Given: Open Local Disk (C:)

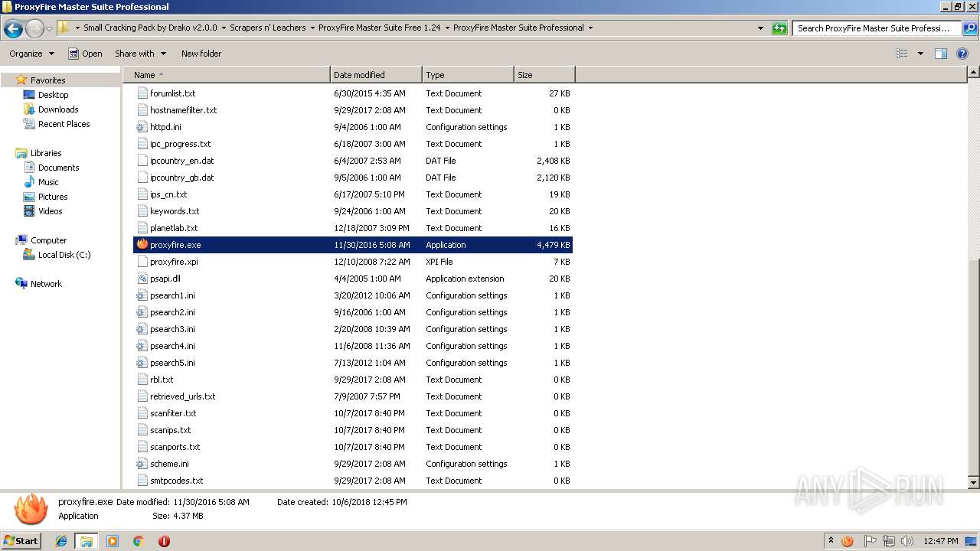Looking at the screenshot, I should tap(64, 255).
